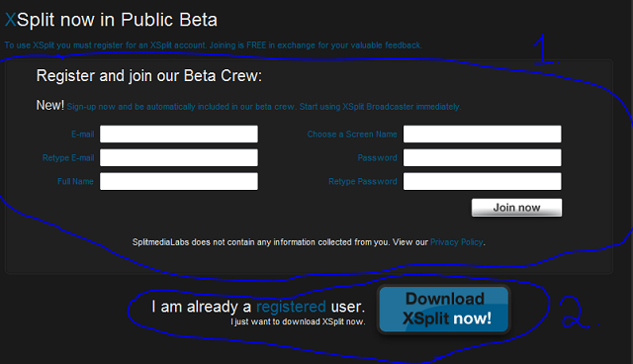This screenshot has width=633, height=364.
Task: Click the Full Name input field
Action: coord(179,181)
